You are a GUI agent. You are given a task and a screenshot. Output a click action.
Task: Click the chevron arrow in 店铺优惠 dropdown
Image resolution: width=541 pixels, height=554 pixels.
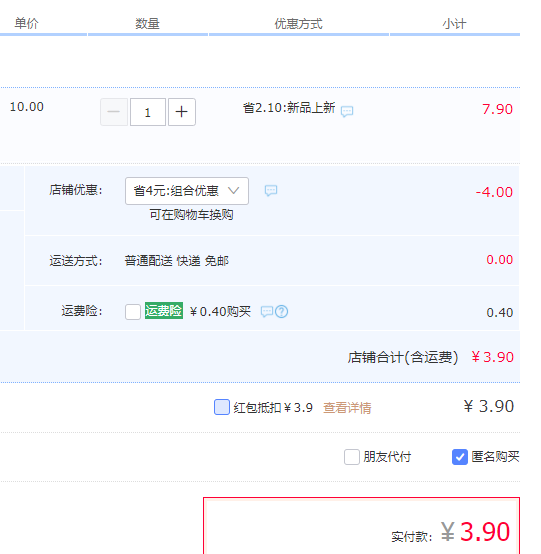pos(234,191)
